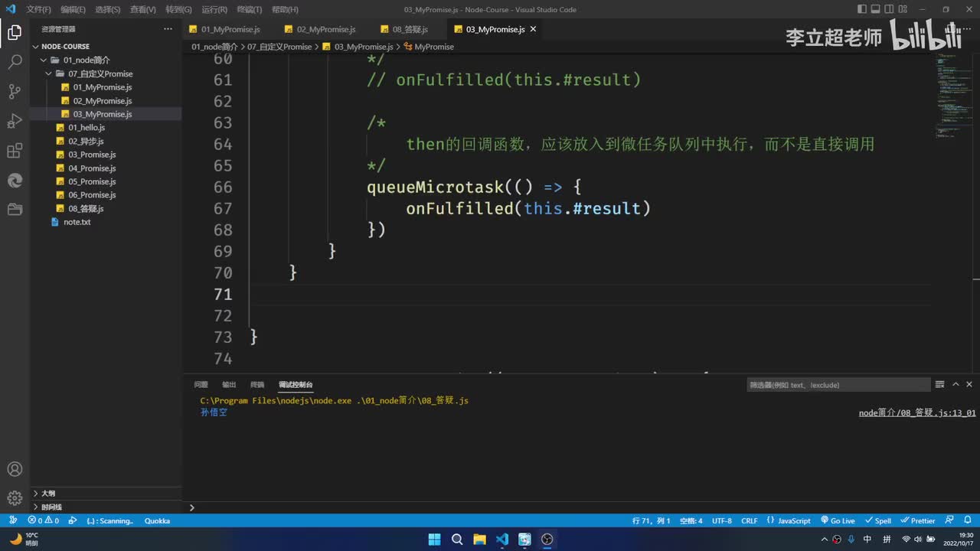
Task: Click the debug console filter input field
Action: tap(838, 385)
